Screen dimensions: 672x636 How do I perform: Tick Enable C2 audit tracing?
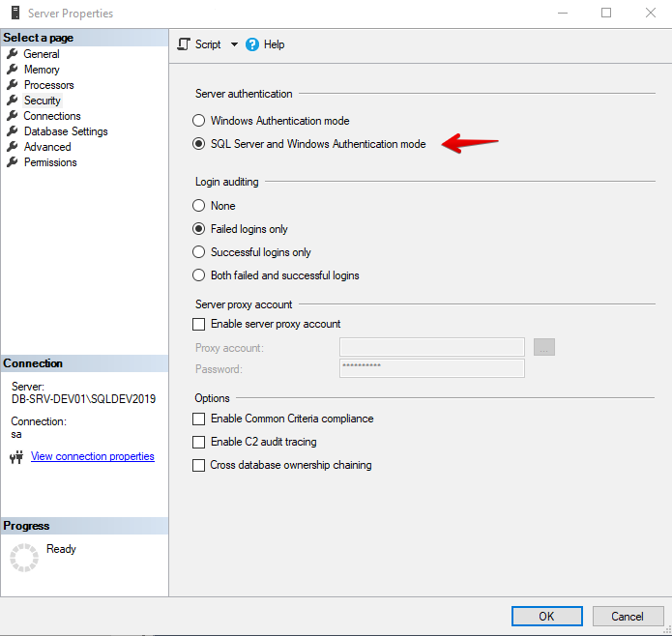pyautogui.click(x=199, y=442)
